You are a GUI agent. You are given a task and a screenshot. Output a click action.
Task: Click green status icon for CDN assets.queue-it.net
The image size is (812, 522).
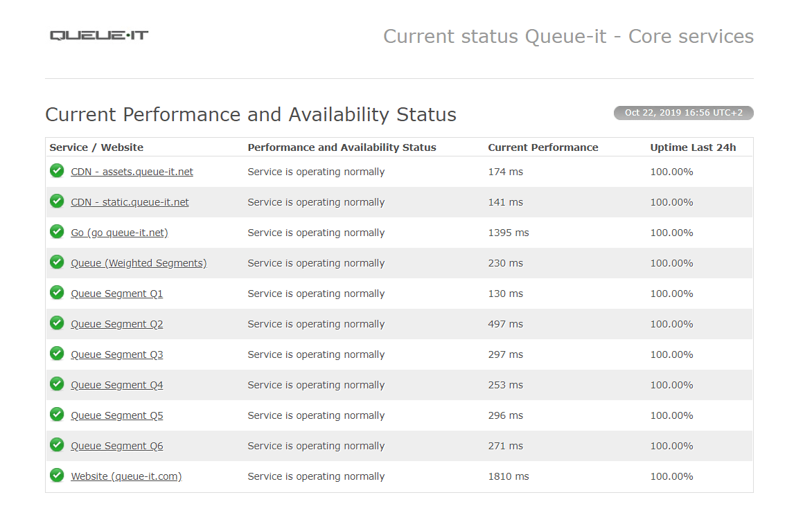[x=57, y=170]
